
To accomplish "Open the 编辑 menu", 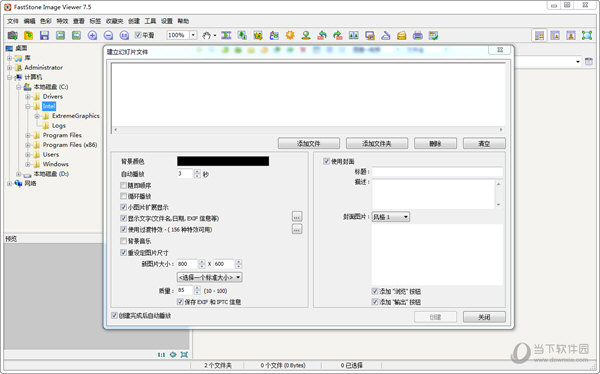I will tap(29, 21).
